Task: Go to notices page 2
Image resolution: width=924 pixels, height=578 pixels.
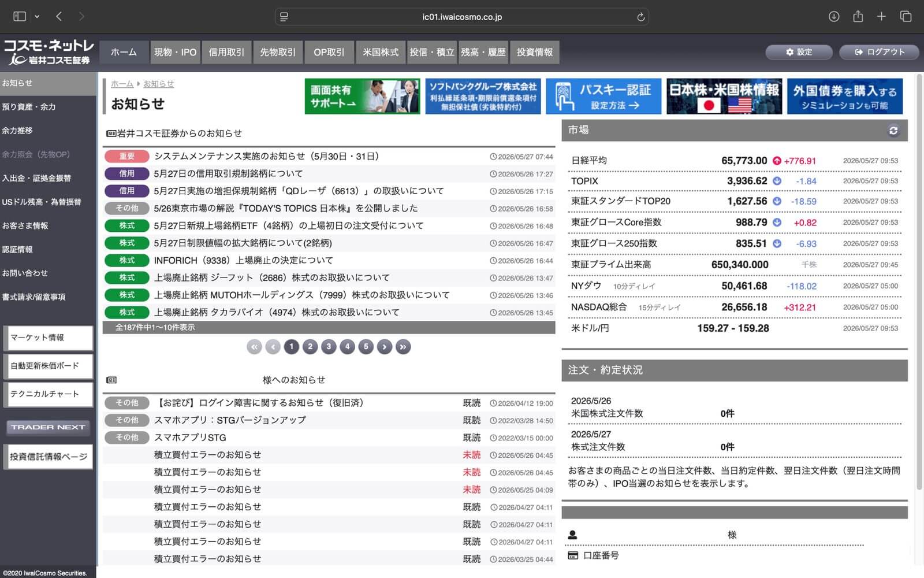Action: [x=310, y=347]
